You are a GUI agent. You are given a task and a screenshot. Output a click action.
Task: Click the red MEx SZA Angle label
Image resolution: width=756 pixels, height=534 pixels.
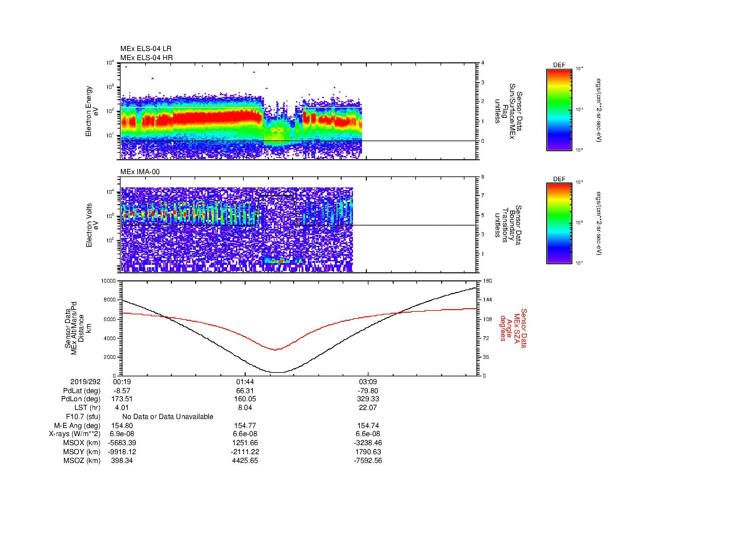[513, 328]
